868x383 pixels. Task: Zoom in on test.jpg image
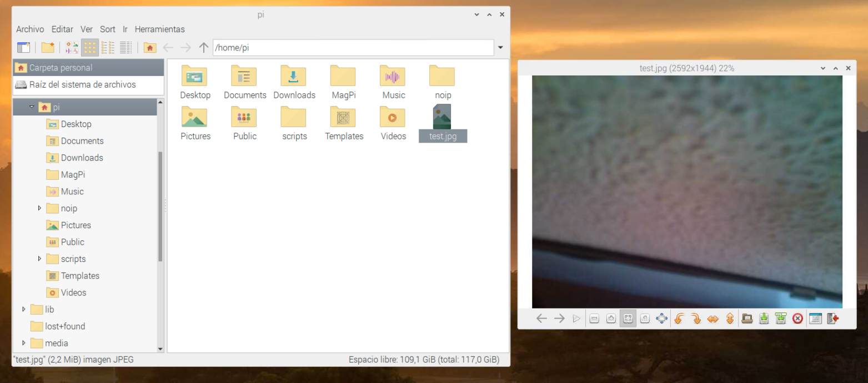click(611, 319)
